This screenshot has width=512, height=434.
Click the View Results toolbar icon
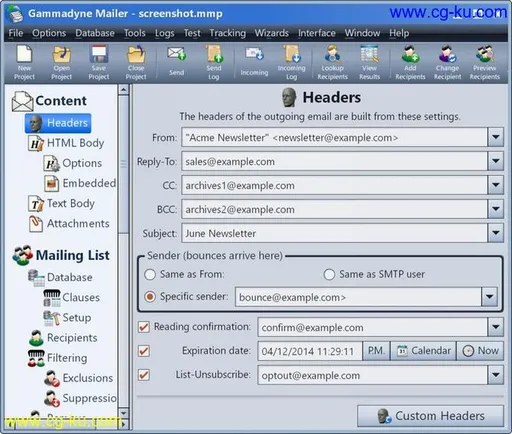[x=369, y=63]
